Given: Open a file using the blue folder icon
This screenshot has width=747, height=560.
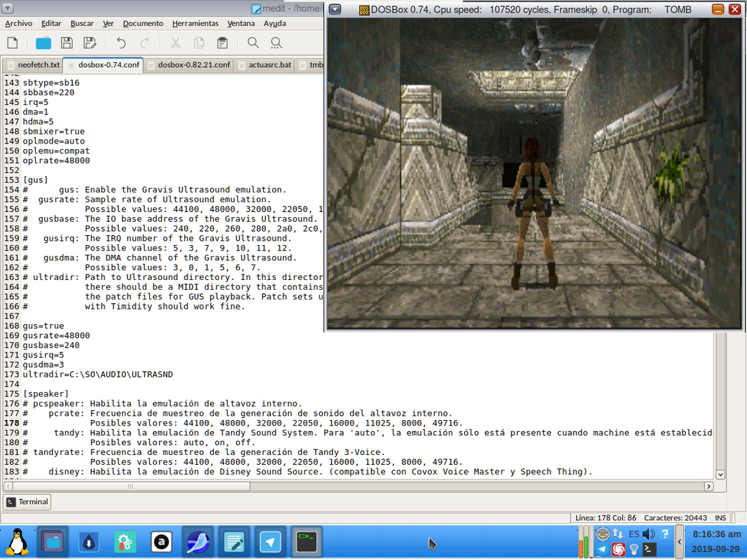Looking at the screenshot, I should pyautogui.click(x=43, y=43).
